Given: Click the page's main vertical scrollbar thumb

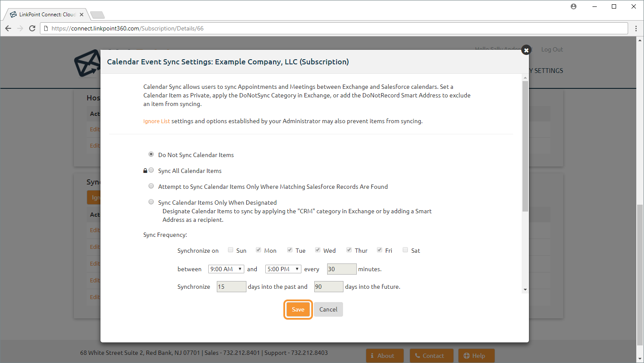Looking at the screenshot, I should click(640, 275).
